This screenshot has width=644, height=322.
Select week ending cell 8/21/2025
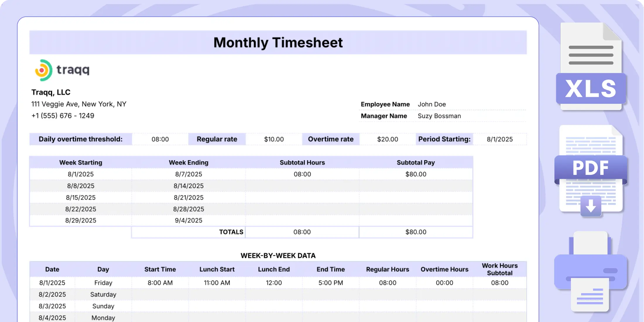[x=189, y=198]
